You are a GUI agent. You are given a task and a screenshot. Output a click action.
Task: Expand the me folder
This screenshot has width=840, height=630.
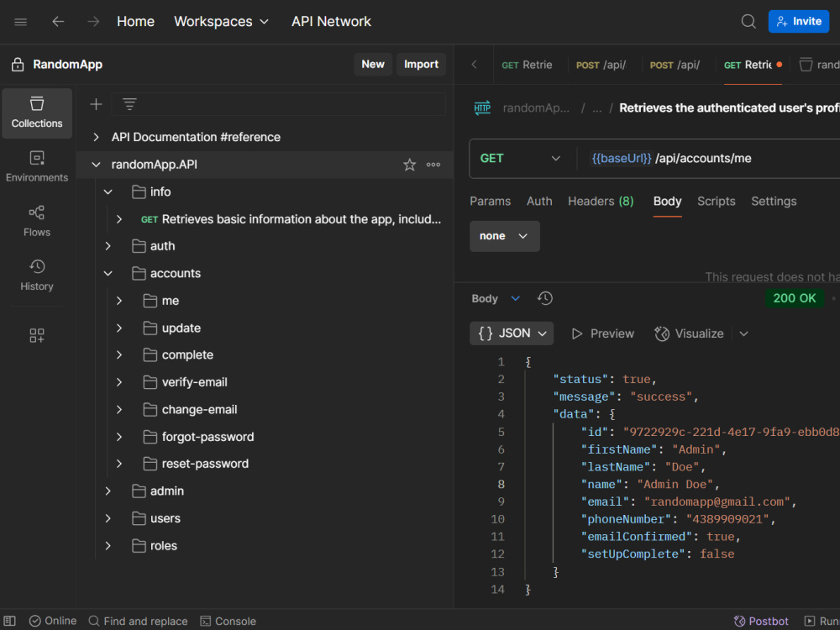[119, 301]
